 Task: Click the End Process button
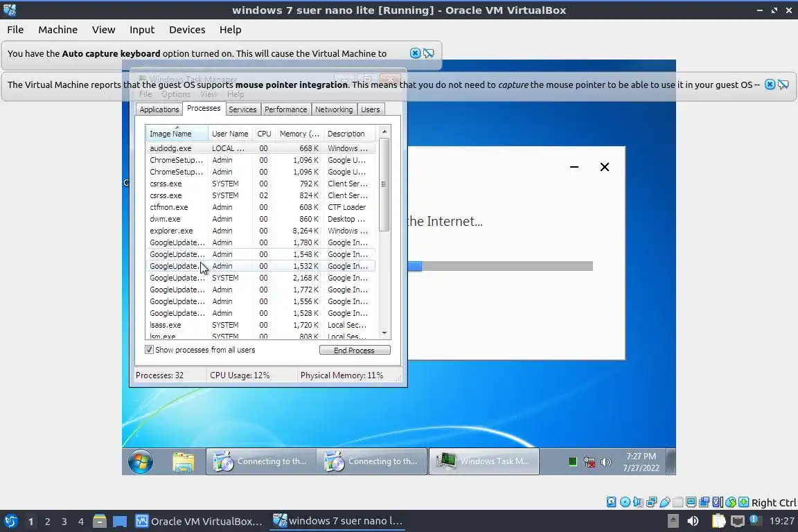tap(355, 351)
